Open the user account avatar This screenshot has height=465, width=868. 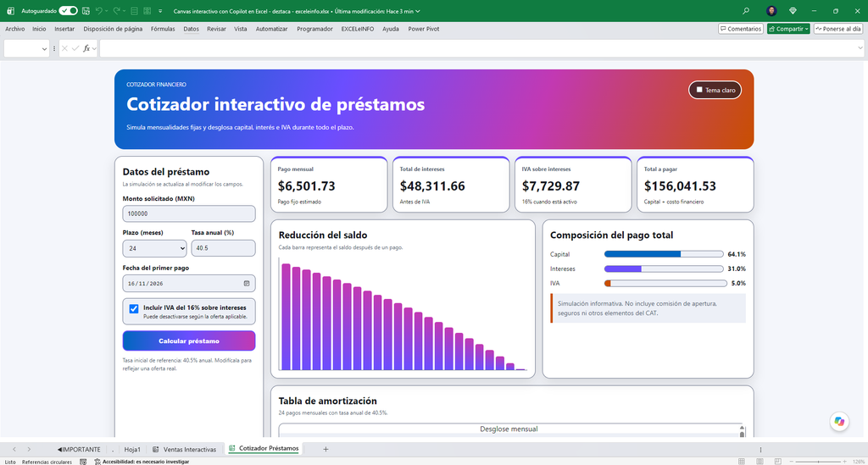tap(771, 11)
